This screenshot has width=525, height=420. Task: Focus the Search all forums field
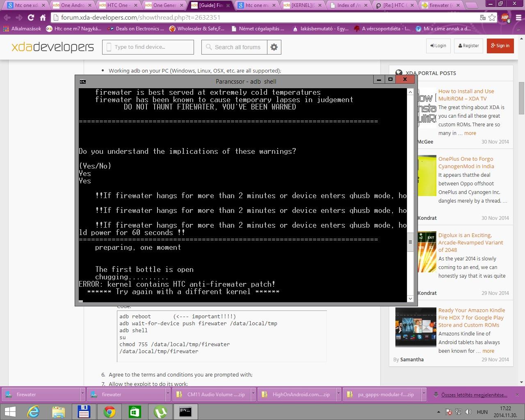[x=234, y=47]
